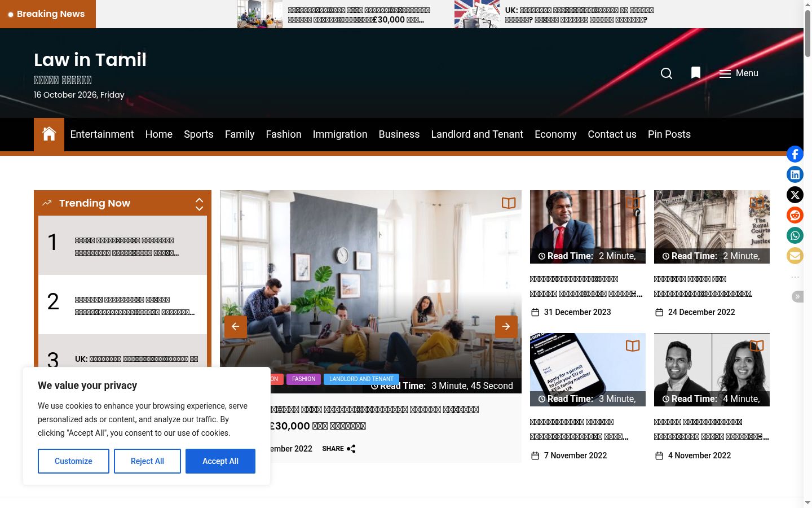Open the 4 November 2022 article thumbnail
Image resolution: width=812 pixels, height=508 pixels.
(x=712, y=370)
